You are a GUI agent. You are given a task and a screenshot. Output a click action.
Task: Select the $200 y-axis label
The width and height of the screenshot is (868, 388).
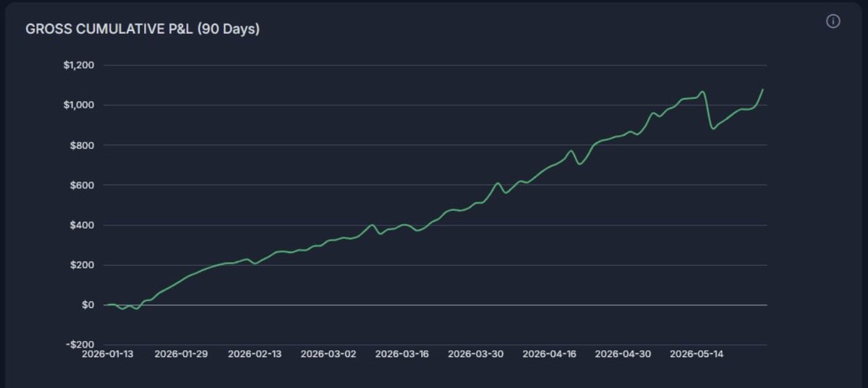point(82,265)
